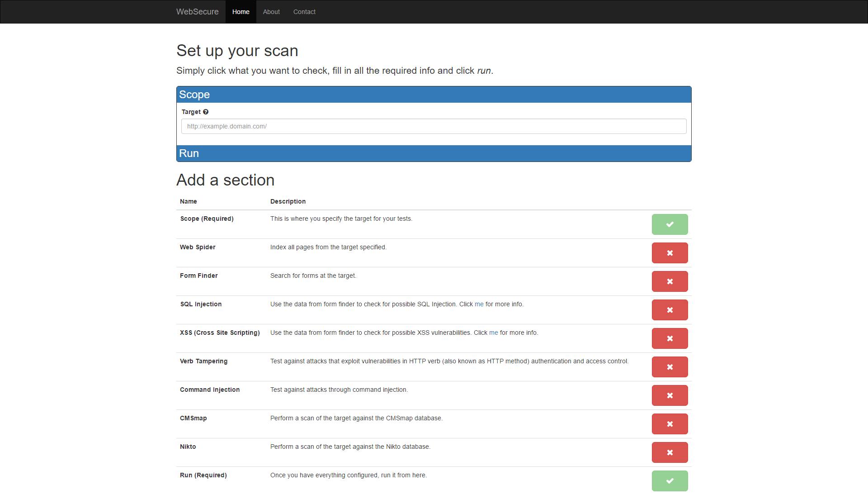Image resolution: width=868 pixels, height=504 pixels.
Task: Open the SQL Injection 'me' info link
Action: pos(479,304)
